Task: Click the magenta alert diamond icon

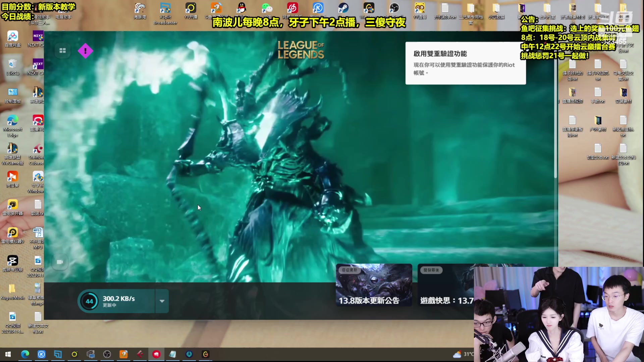Action: [85, 51]
